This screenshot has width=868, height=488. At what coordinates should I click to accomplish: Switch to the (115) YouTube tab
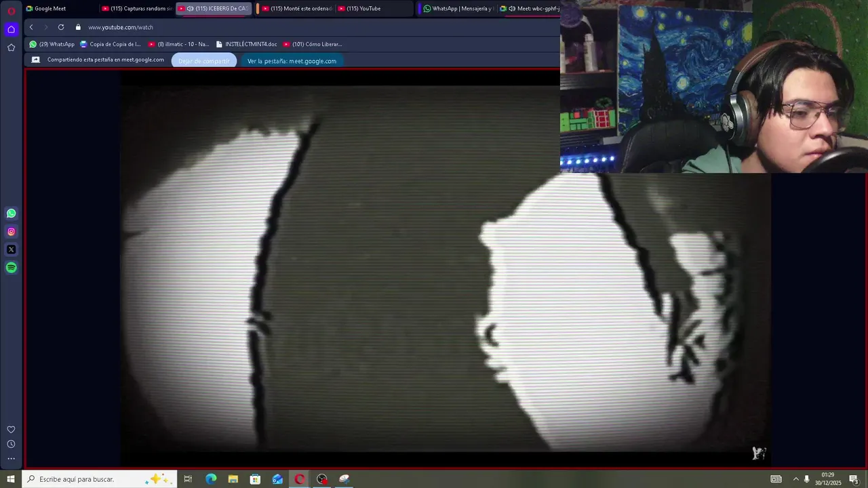click(373, 9)
